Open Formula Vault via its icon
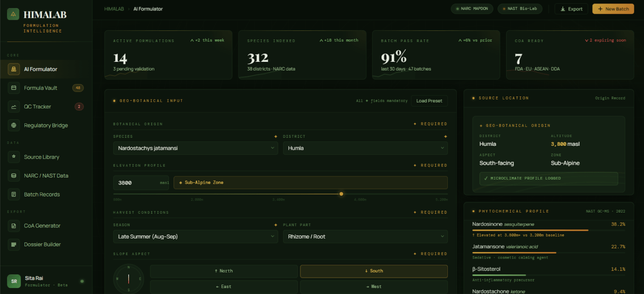 click(14, 88)
